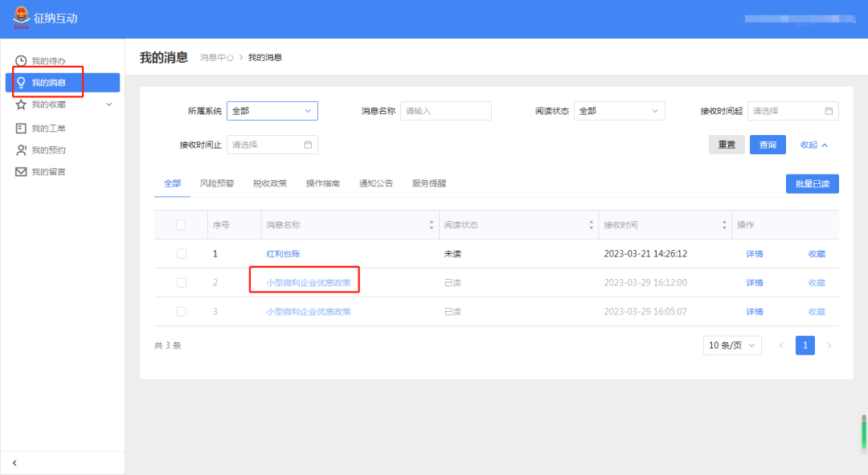Sort table by 接收时间 column arrows
Screen dimensions: 868x475
724,225
